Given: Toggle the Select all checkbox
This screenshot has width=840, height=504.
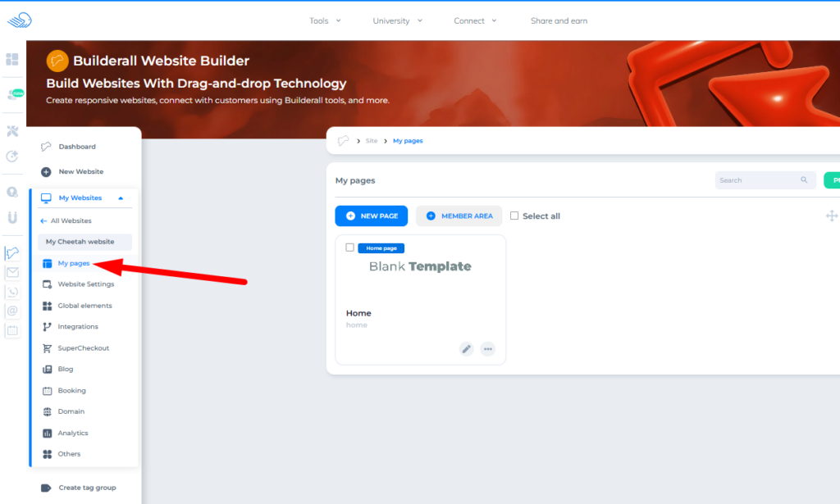Looking at the screenshot, I should [x=514, y=216].
